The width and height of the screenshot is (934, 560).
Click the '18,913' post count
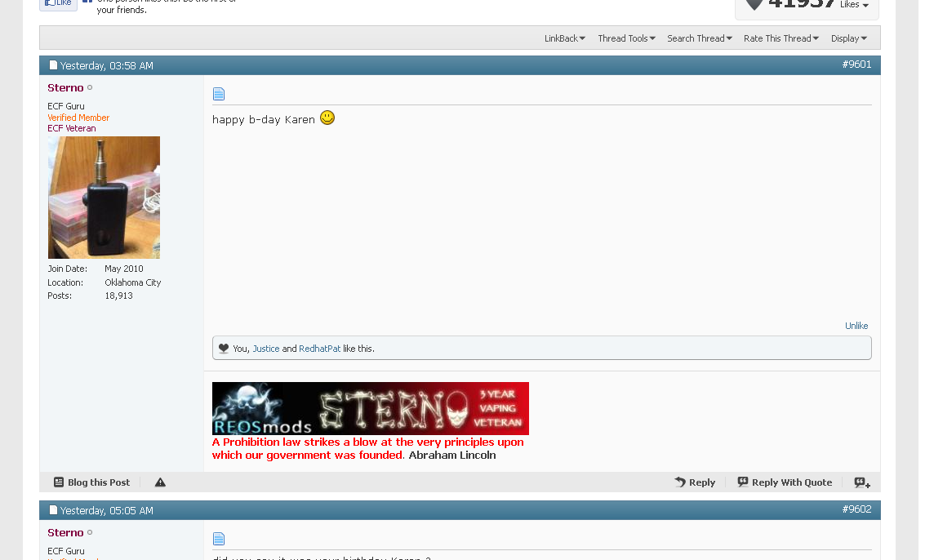118,296
